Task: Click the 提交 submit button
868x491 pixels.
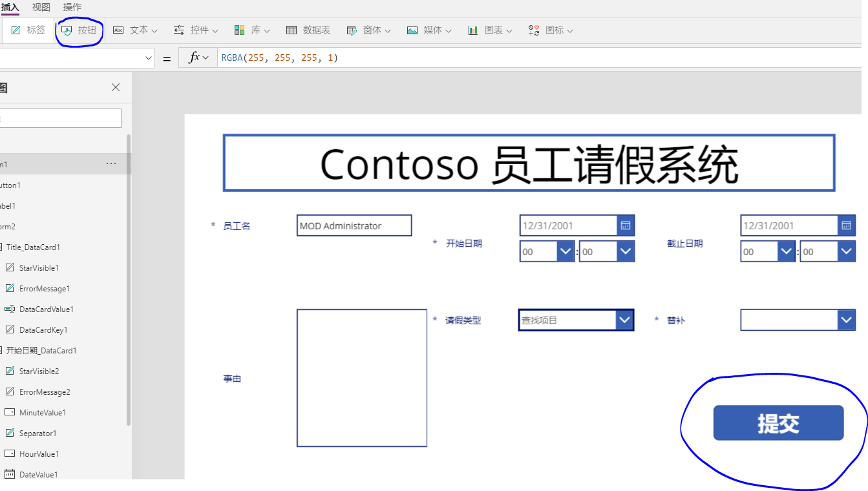Action: coord(778,423)
